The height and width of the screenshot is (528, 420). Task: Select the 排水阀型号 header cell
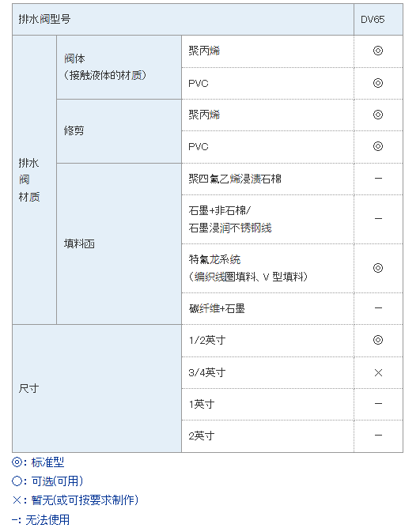point(183,20)
